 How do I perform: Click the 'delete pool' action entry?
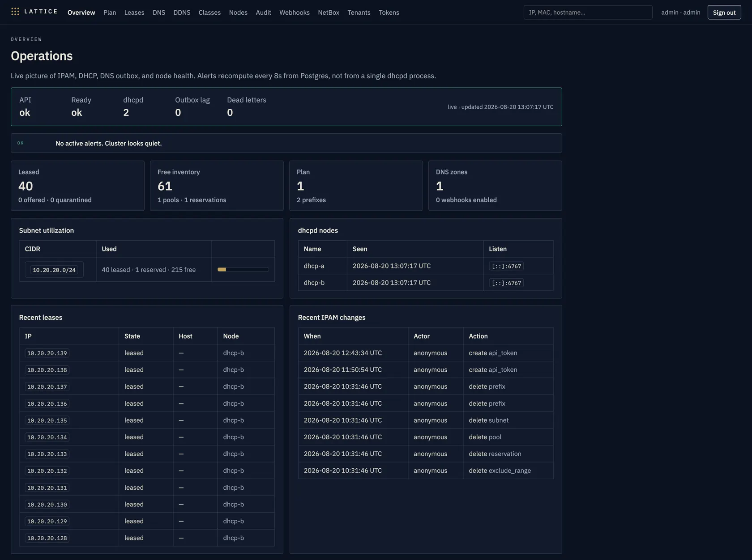pos(485,437)
